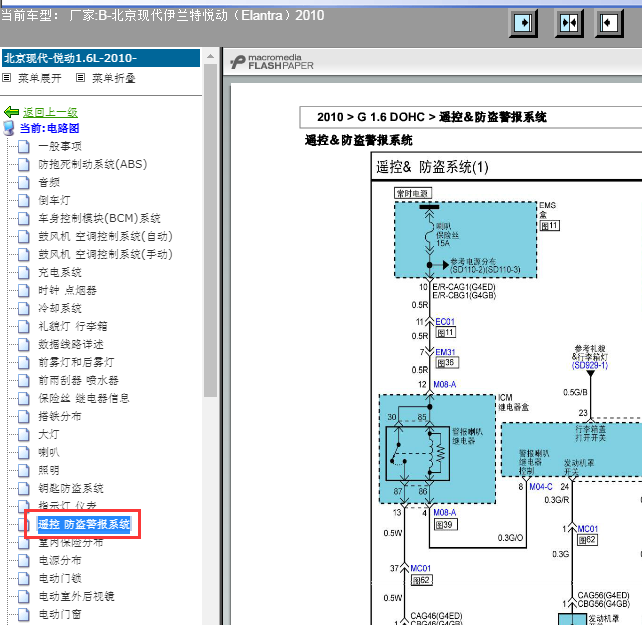
Task: Open 电动门窗 entry
Action: (60, 614)
